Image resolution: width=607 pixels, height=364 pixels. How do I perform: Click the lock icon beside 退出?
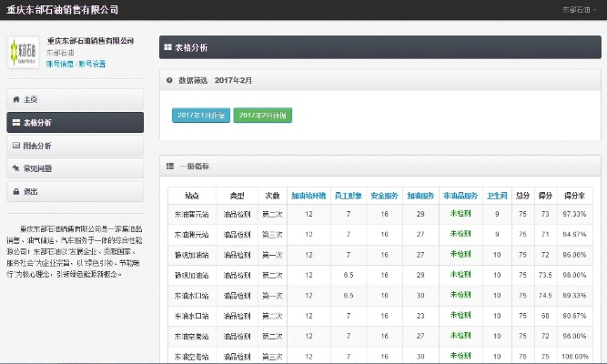click(15, 192)
